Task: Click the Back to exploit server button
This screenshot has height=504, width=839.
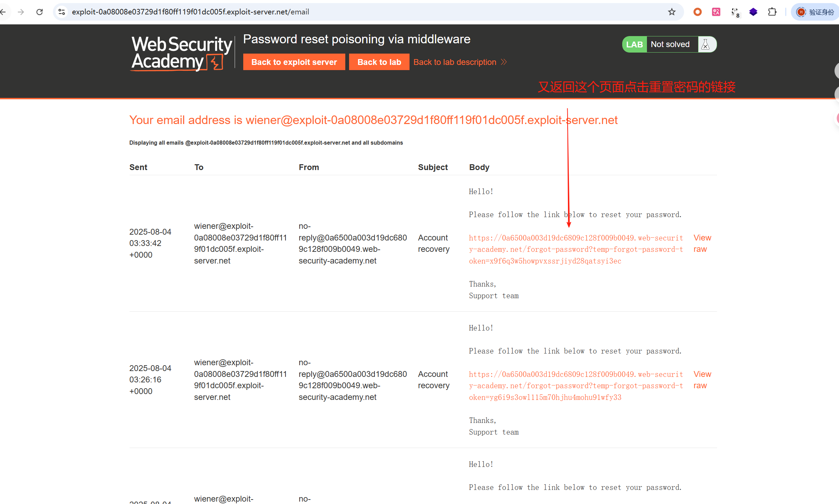Action: pos(294,62)
